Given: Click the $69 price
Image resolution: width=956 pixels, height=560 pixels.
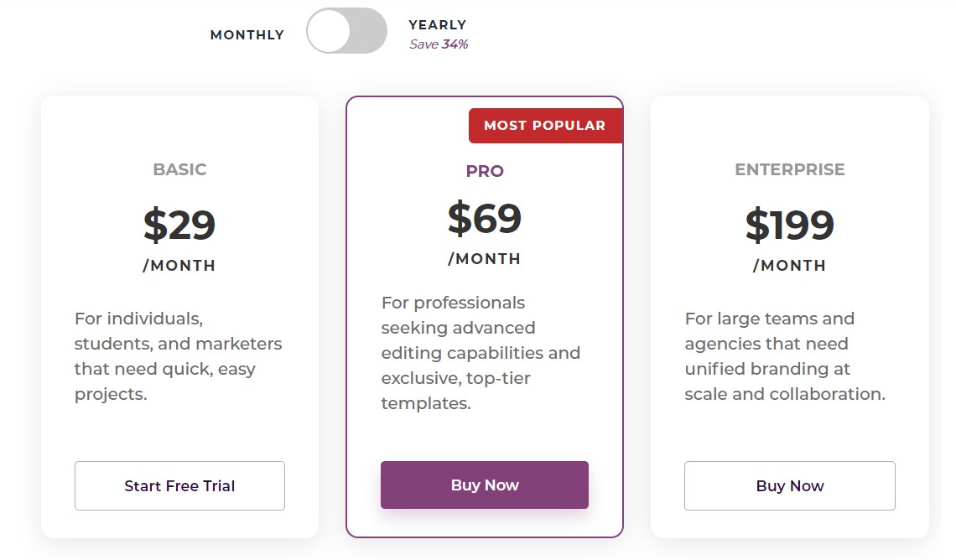Looking at the screenshot, I should [x=485, y=218].
